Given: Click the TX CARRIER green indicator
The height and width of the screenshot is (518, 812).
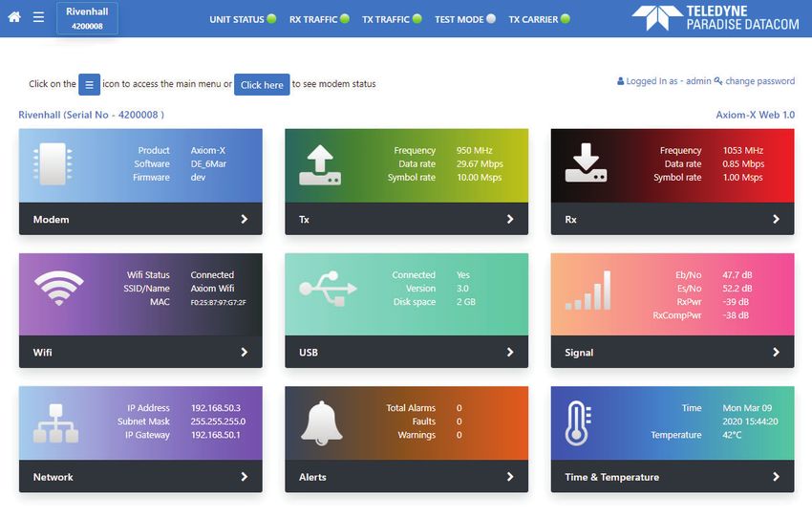Looking at the screenshot, I should [566, 19].
